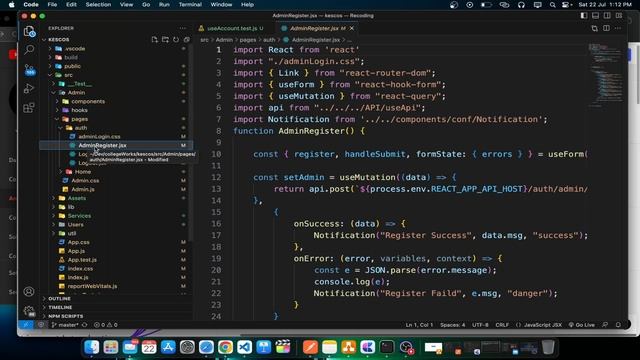
Task: Open Explorer views and more actions menu
Action: click(x=182, y=28)
